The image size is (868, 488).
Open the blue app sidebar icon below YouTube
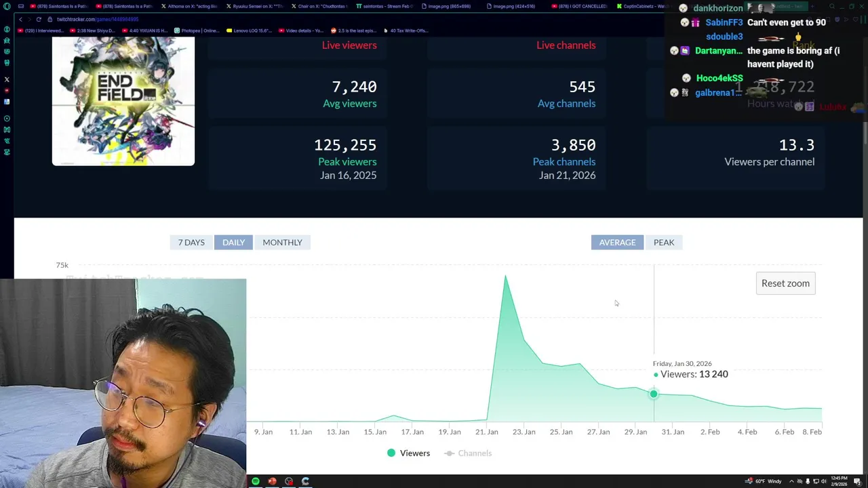pyautogui.click(x=7, y=102)
